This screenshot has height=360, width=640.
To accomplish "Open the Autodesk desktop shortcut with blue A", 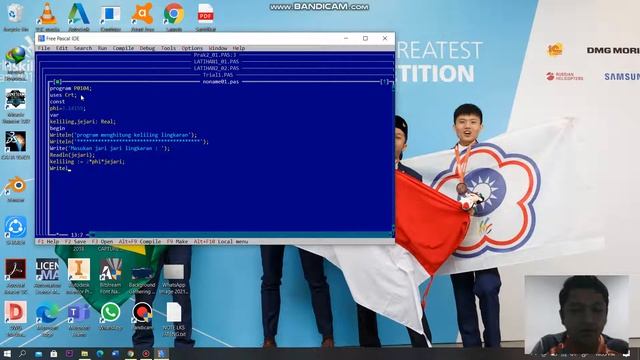I will pyautogui.click(x=78, y=18).
